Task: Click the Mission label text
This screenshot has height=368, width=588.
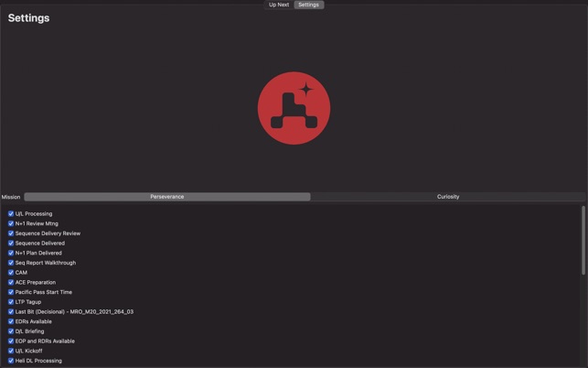Action: tap(11, 197)
